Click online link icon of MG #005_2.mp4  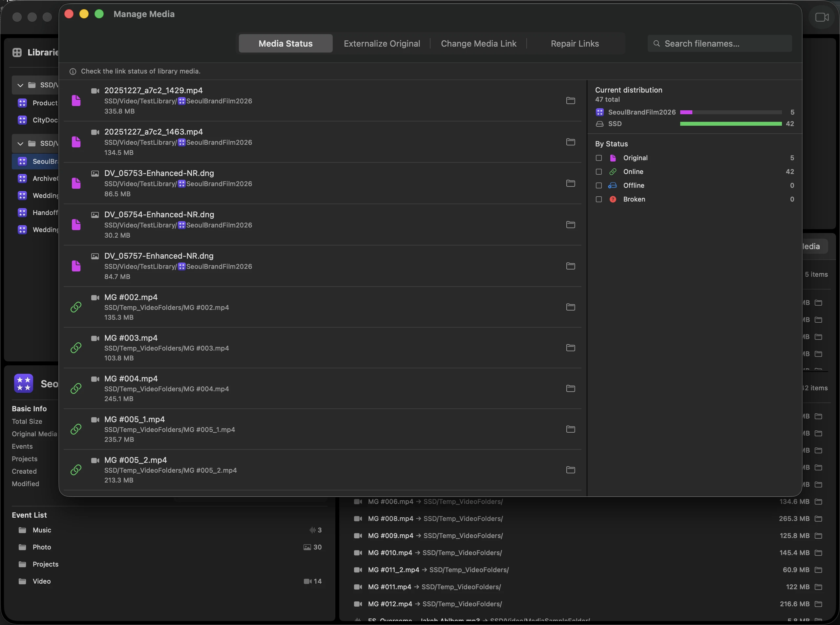pos(76,470)
